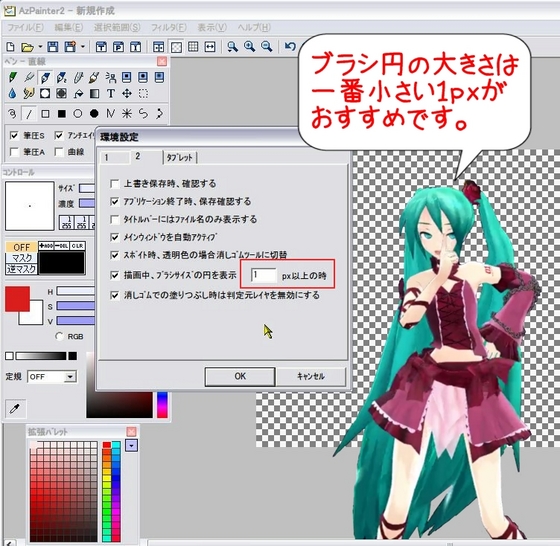
Task: Choose the hollow circle draw mode
Action: [78, 114]
